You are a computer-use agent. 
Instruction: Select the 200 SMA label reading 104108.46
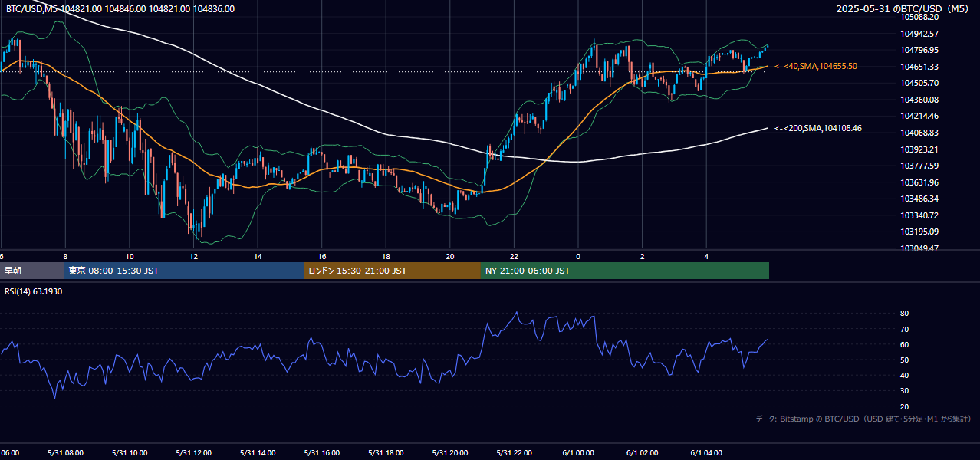click(x=818, y=128)
